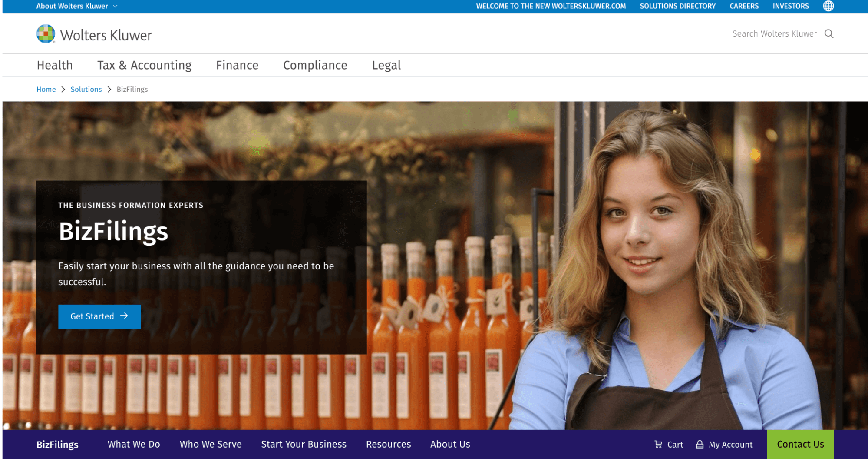Open the About Us tab
The height and width of the screenshot is (465, 868).
pos(450,444)
